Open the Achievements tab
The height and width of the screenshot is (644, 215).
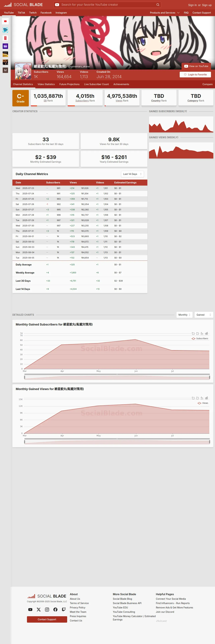[x=121, y=84]
